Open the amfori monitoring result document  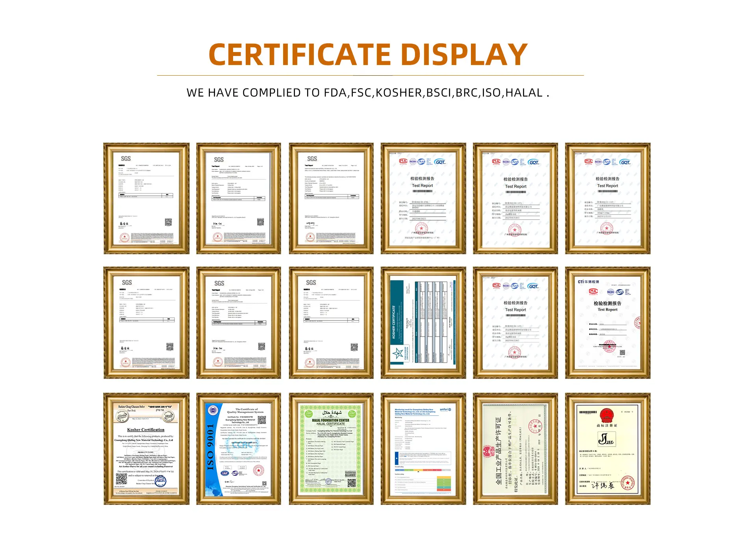(x=423, y=449)
